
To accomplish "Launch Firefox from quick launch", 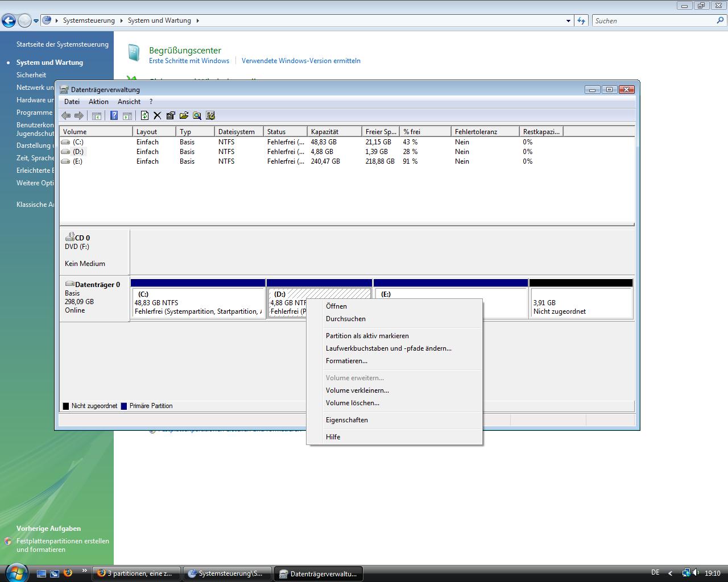I will click(x=68, y=573).
